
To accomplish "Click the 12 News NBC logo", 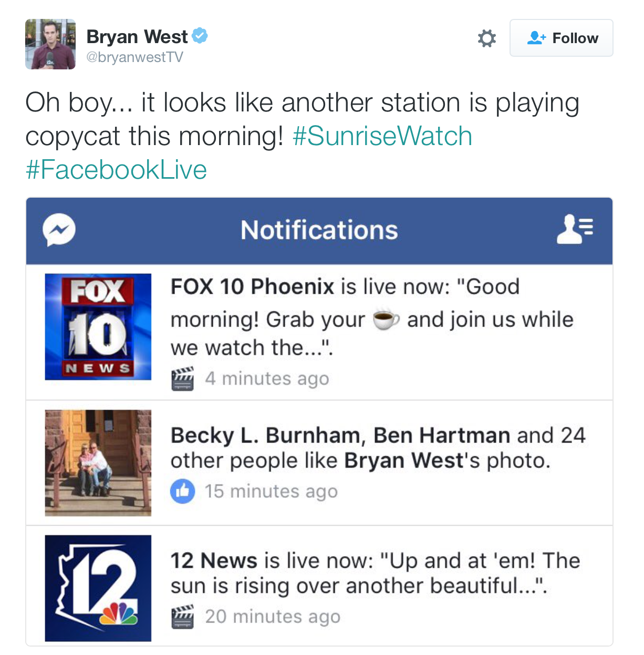I will click(x=98, y=588).
